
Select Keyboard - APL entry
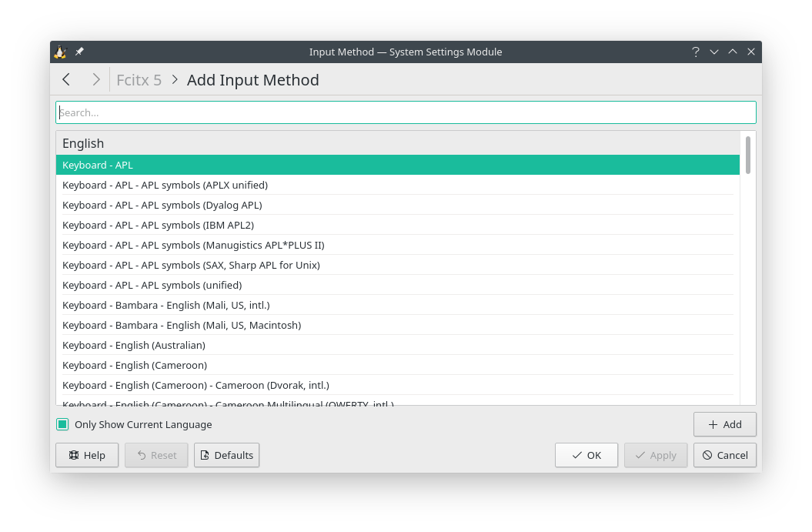398,166
